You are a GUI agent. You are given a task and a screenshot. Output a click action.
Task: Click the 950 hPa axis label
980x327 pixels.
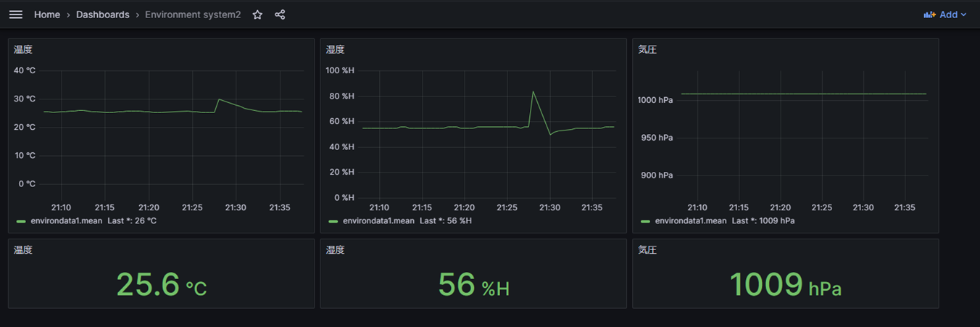[x=657, y=137]
